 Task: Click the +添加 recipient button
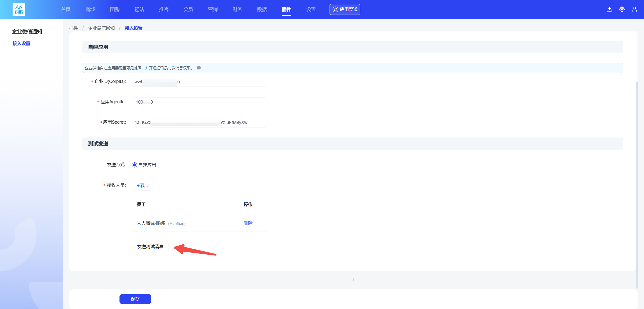tap(143, 186)
